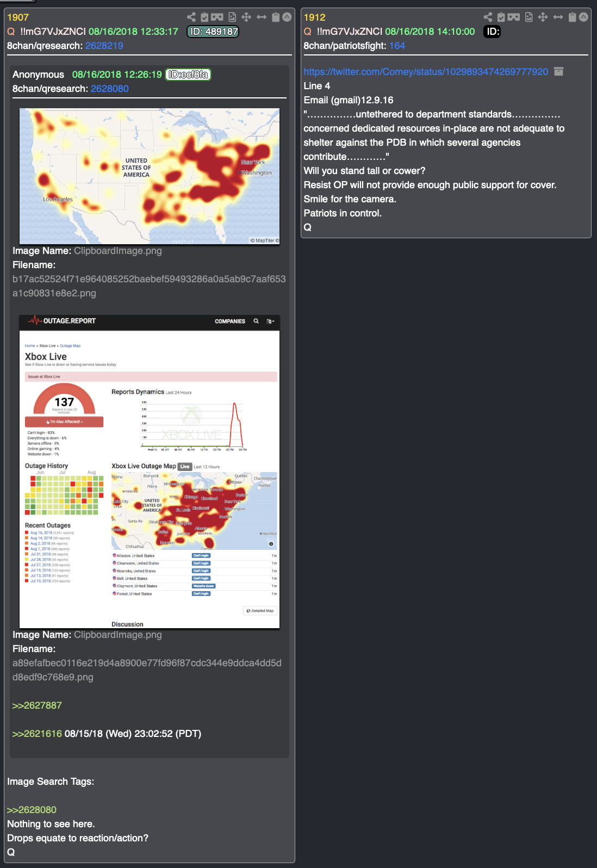597x868 pixels.
Task: Follow reply reference >>2627887
Action: (x=37, y=705)
